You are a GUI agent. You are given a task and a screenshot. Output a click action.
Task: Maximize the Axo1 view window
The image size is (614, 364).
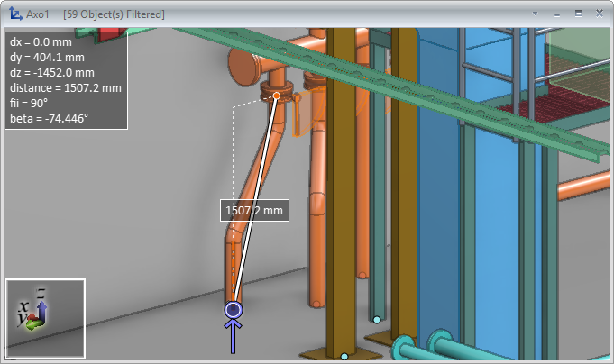[x=578, y=14]
